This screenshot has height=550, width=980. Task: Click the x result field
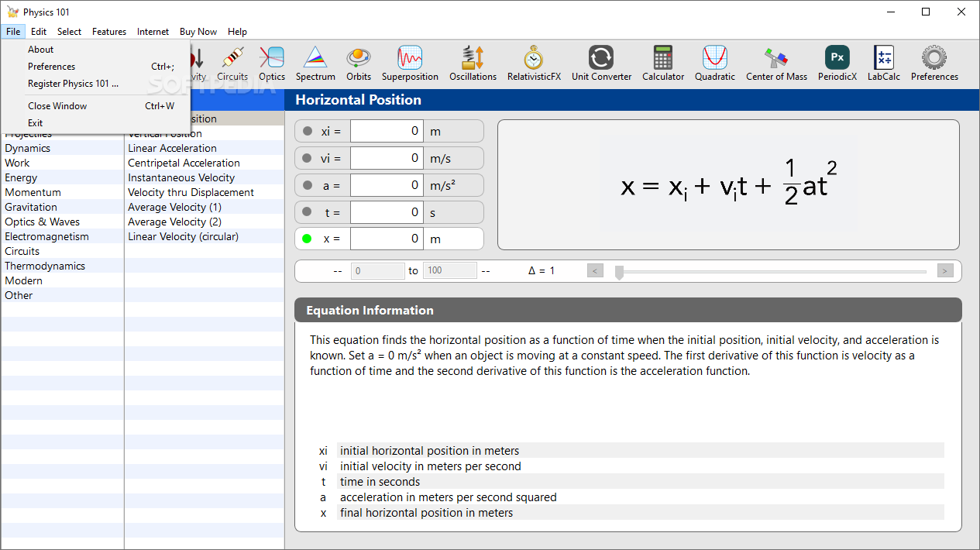[x=387, y=239]
